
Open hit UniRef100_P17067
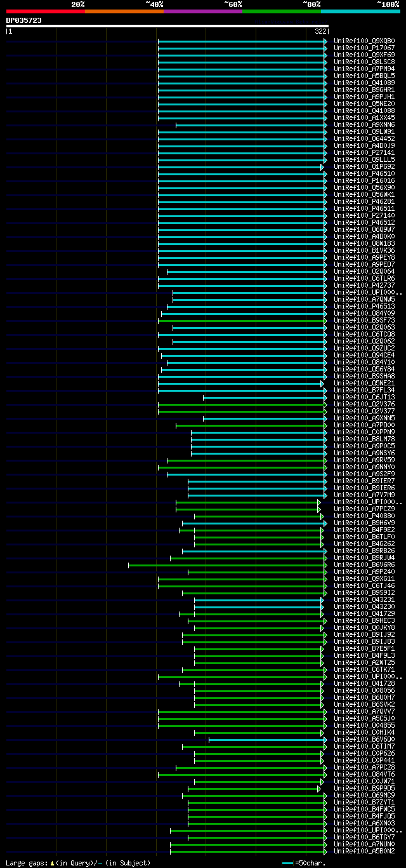pos(364,48)
